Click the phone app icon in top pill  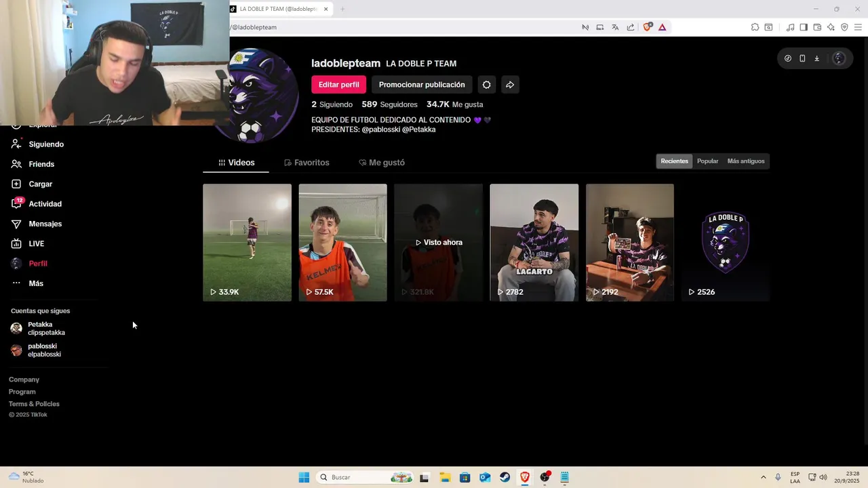point(802,58)
